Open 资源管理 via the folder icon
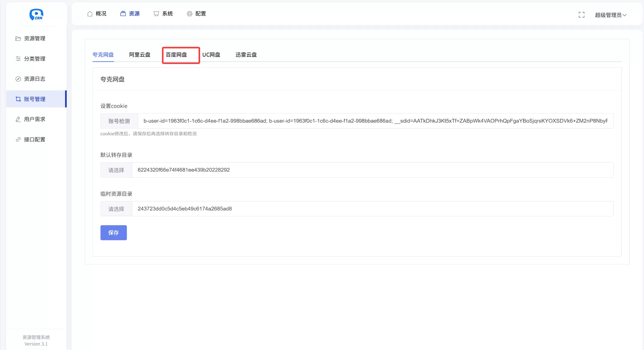 18,38
